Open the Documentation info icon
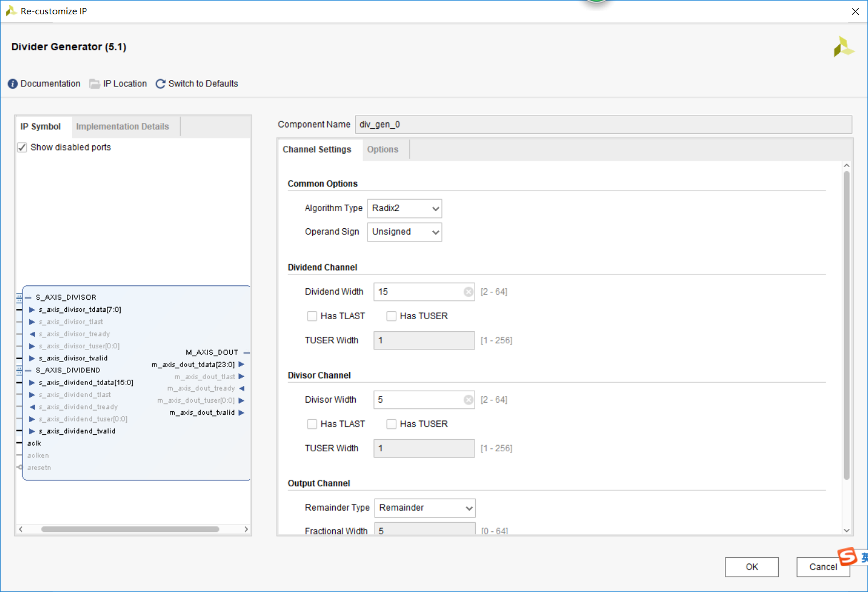This screenshot has height=592, width=868. (x=13, y=84)
